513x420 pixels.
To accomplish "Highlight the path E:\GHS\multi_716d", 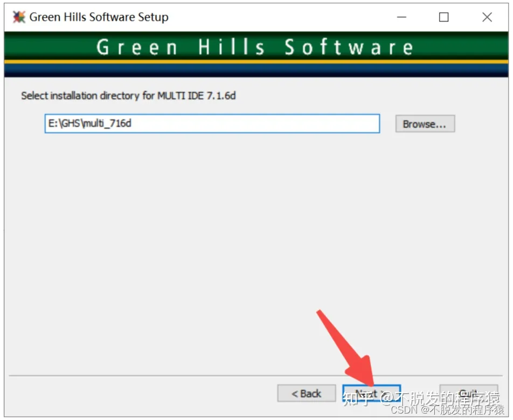I will tap(92, 123).
